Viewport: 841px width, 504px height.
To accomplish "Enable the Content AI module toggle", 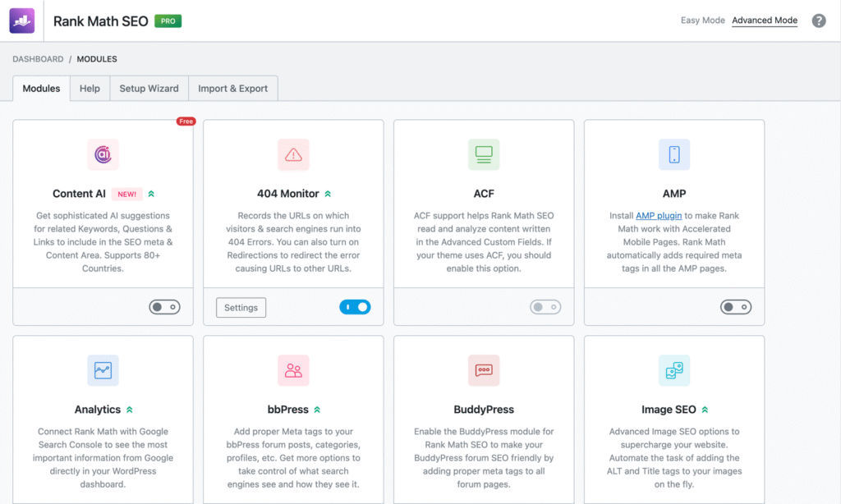I will tap(164, 307).
